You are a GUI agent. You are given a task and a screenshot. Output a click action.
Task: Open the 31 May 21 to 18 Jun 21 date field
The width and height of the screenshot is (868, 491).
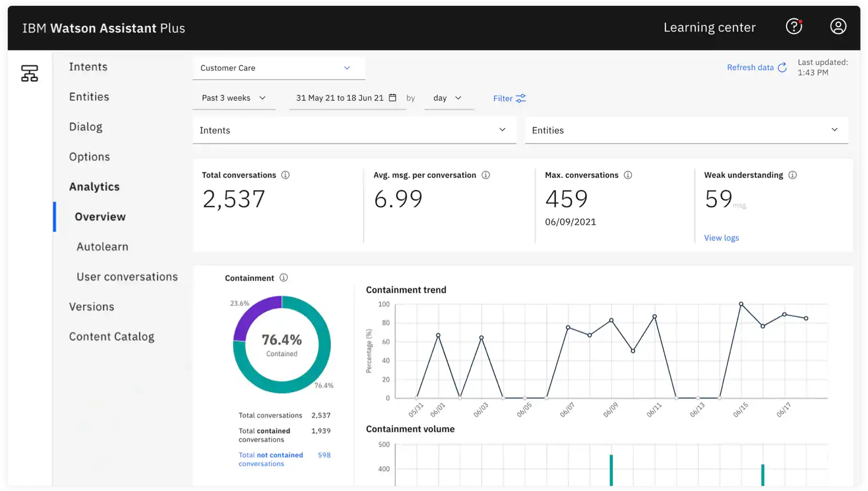(347, 98)
